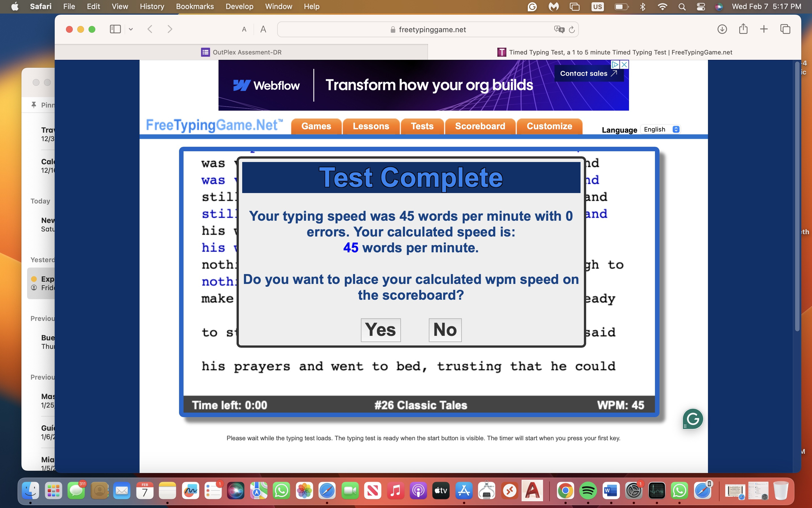Viewport: 812px width, 508px height.
Task: Open the Window menu
Action: [279, 7]
